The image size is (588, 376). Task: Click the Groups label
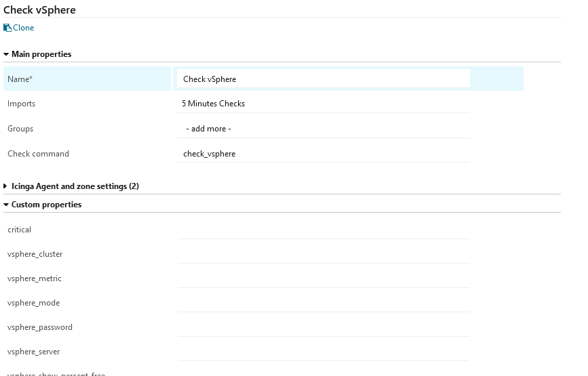tap(20, 129)
